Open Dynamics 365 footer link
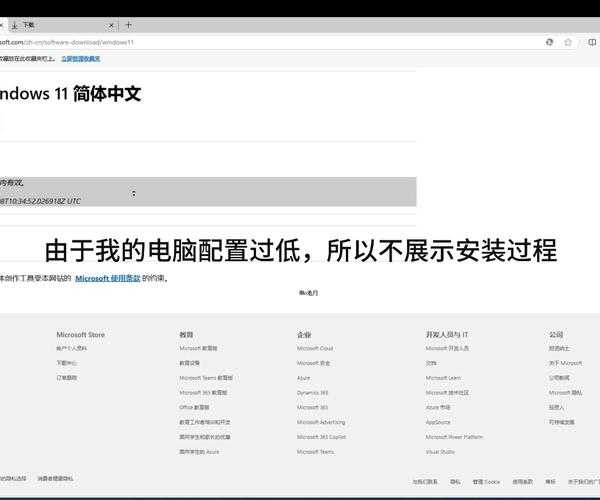Screen dimensions: 600x500 312,393
